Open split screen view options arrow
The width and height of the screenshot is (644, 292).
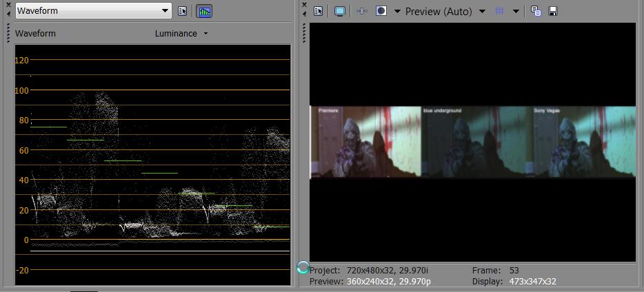[x=397, y=12]
